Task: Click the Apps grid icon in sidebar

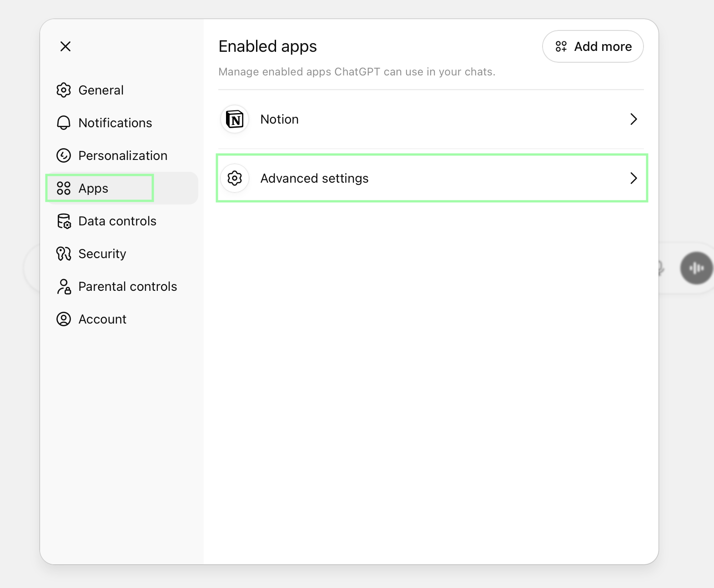Action: [64, 189]
